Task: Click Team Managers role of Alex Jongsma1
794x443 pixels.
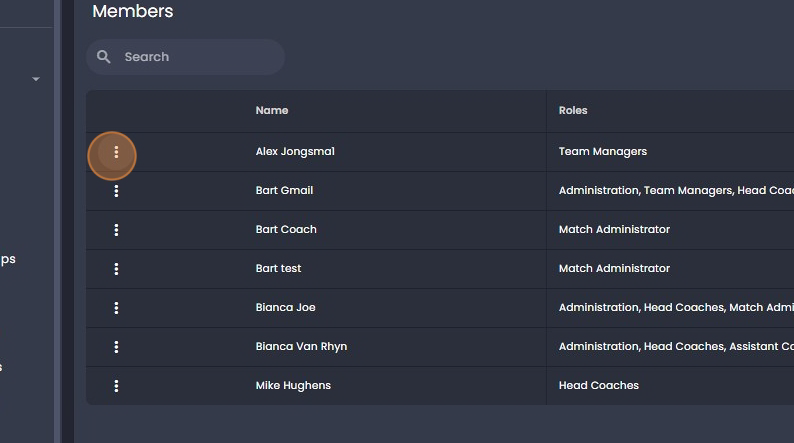Action: (x=603, y=151)
